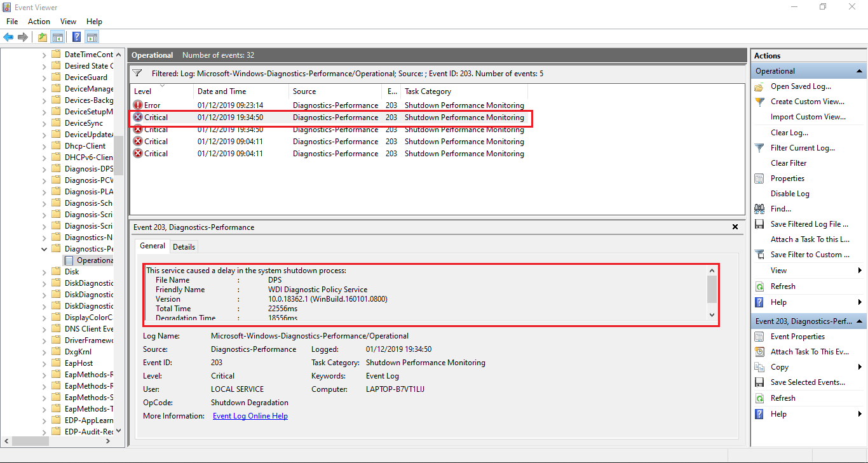Click the Operational log icon in tree
868x463 pixels.
(69, 260)
